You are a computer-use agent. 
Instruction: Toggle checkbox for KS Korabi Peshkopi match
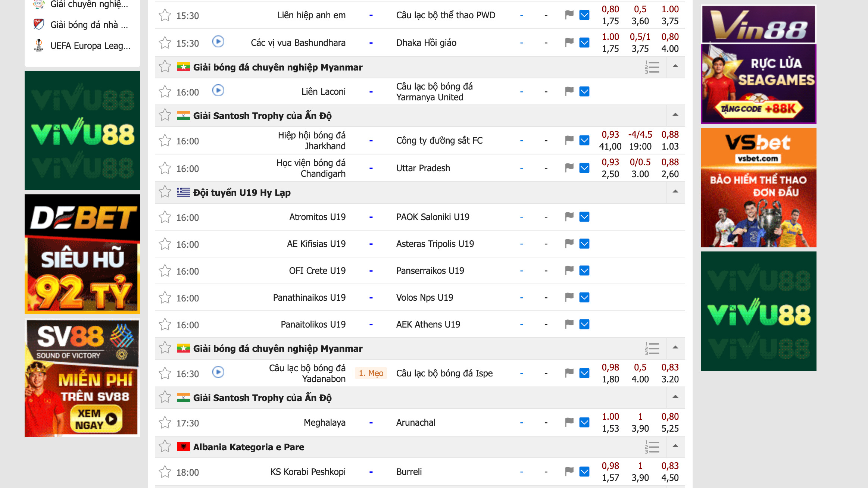click(x=584, y=472)
